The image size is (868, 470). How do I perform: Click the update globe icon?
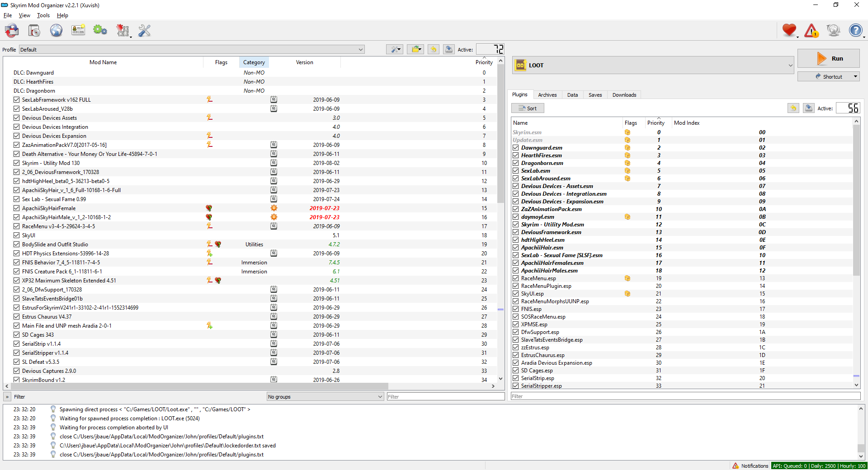[x=834, y=31]
